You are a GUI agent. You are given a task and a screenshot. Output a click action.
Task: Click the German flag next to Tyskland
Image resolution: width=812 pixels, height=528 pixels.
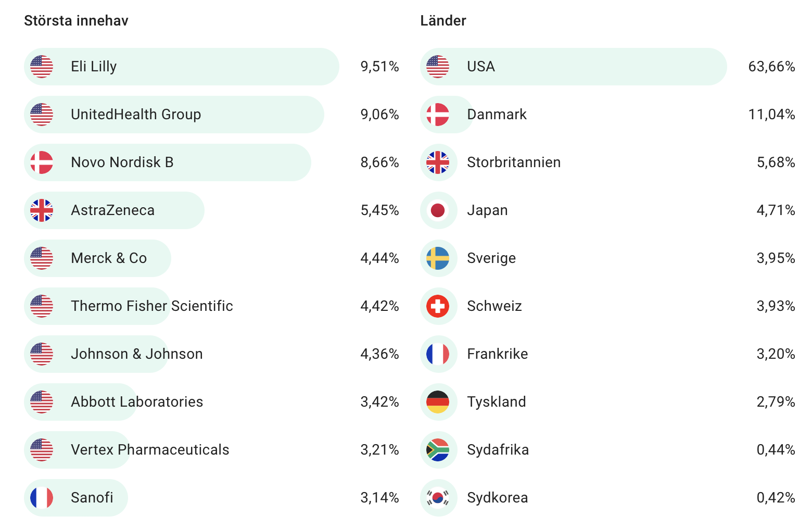coord(438,402)
